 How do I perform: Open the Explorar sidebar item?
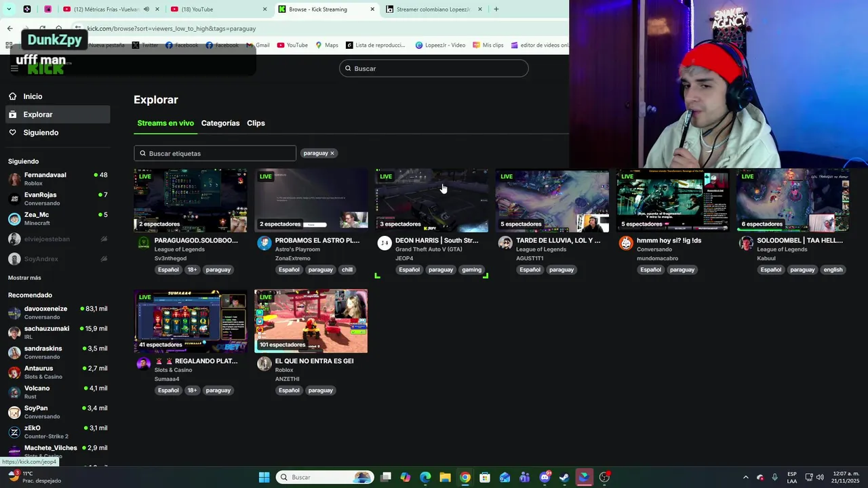click(x=58, y=115)
